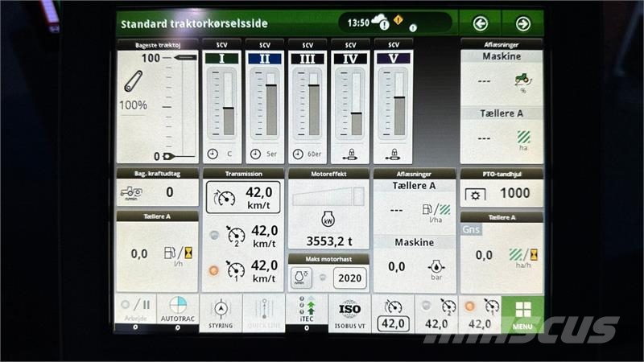
Task: Select SCV IV valve header
Action: pos(350,59)
